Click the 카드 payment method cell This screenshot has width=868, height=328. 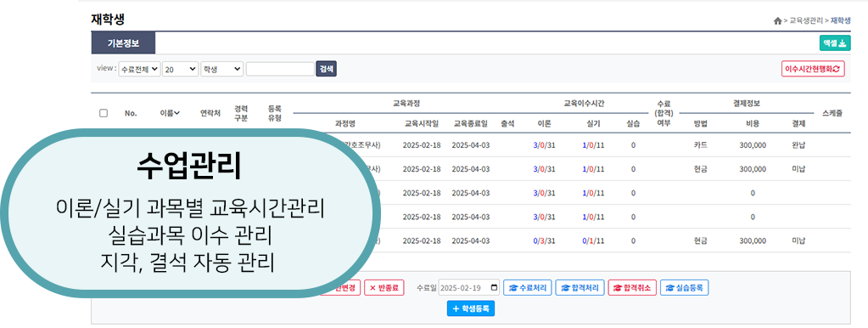[700, 145]
